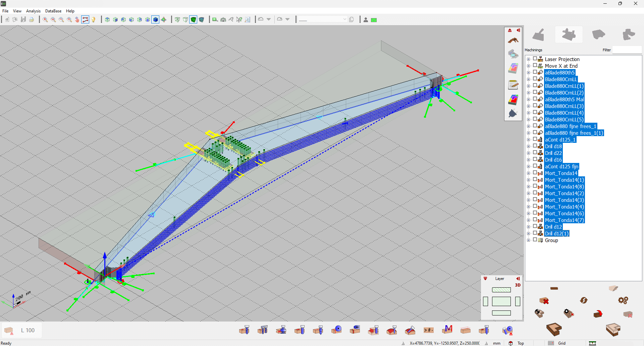Select the aBlade880 fijne frees_1 item
Screen dimensions: 644x346
click(x=571, y=126)
